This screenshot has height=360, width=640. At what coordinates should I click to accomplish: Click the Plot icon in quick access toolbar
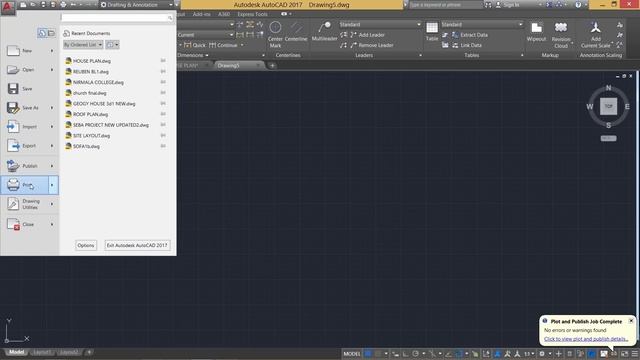[x=63, y=5]
